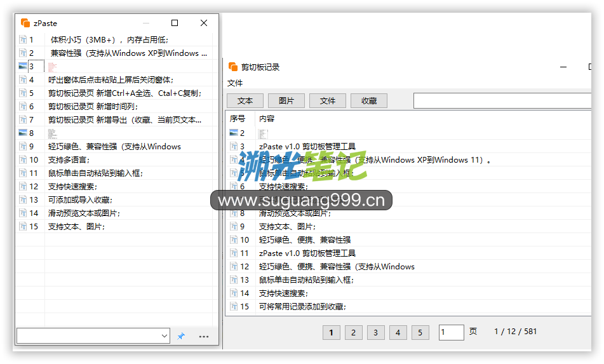
Task: Click the text type icon of 剪切板记录 row 10
Action: pos(234,240)
